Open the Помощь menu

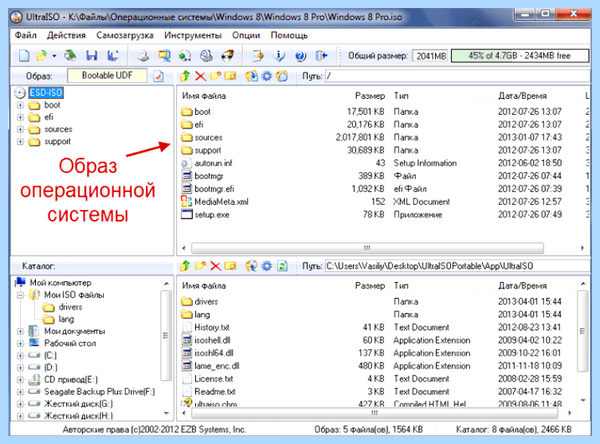(x=289, y=35)
